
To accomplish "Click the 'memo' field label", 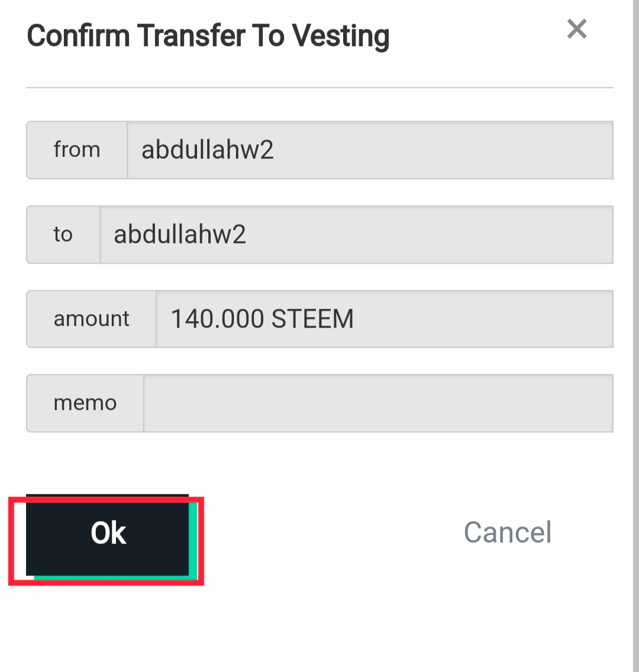I will pyautogui.click(x=85, y=403).
